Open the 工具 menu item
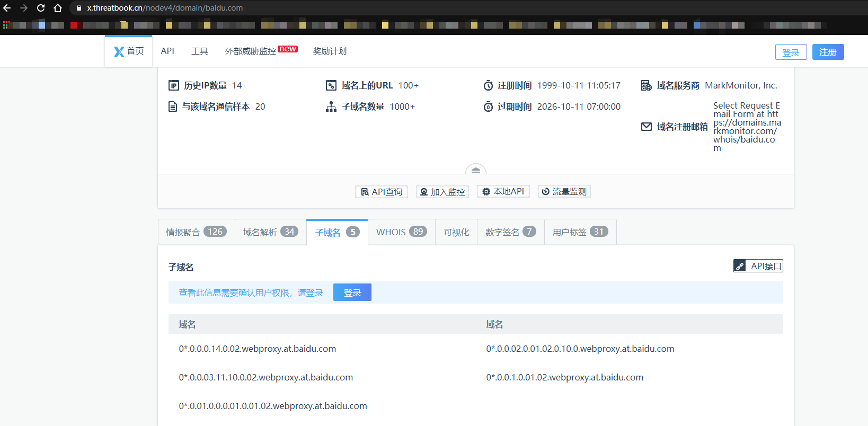This screenshot has height=426, width=868. click(x=200, y=51)
